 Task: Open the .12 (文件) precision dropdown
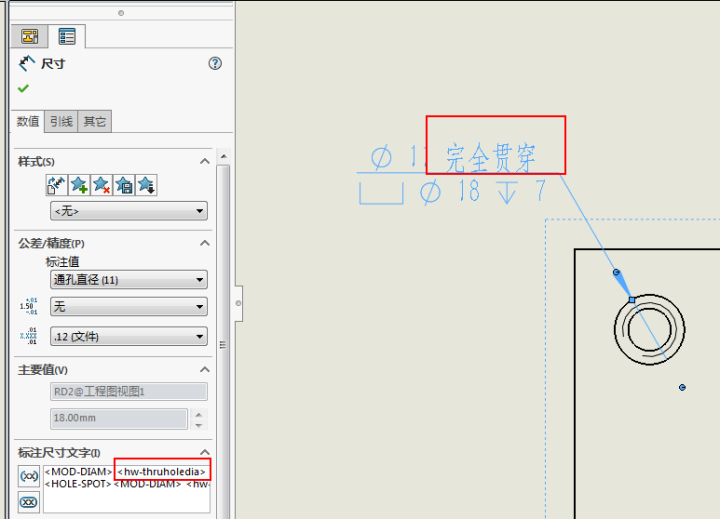click(129, 336)
